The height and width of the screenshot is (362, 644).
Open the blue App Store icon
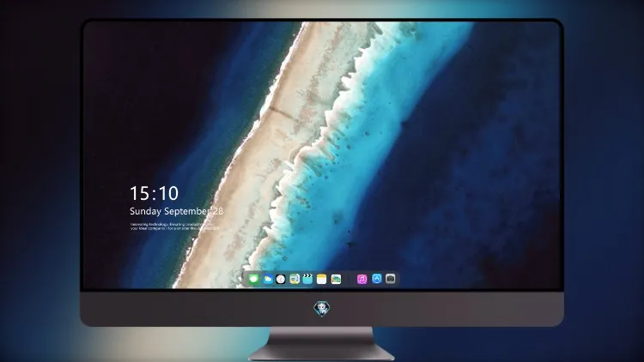377,279
